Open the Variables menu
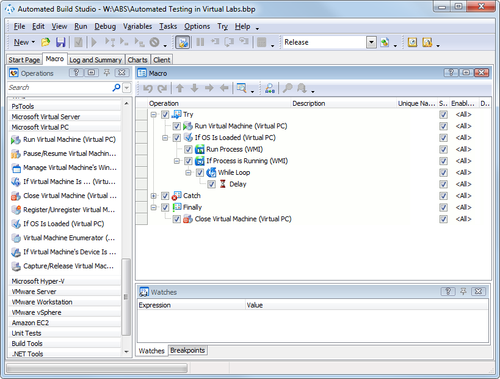 point(137,26)
